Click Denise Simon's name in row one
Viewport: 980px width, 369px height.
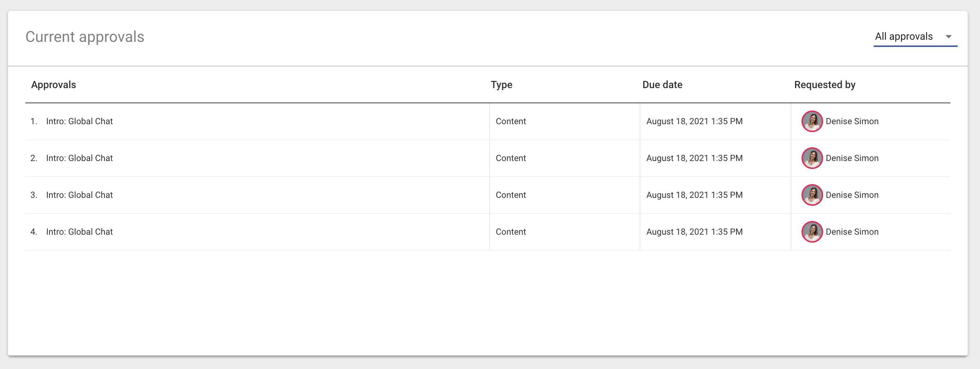point(852,121)
